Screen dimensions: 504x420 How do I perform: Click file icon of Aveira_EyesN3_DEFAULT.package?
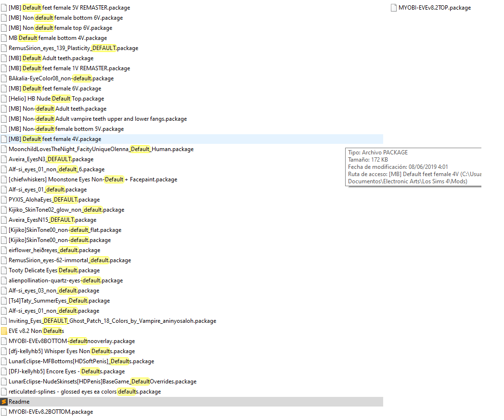4,159
